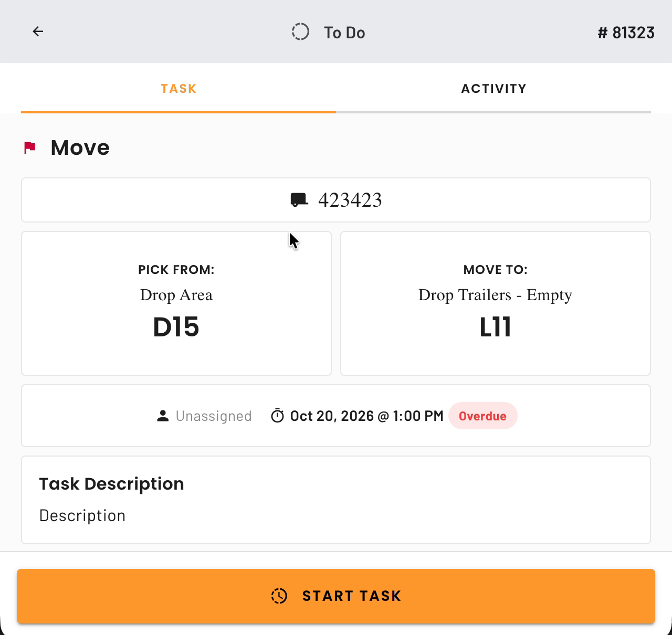
Task: Click the Task Description text area
Action: [x=336, y=500]
